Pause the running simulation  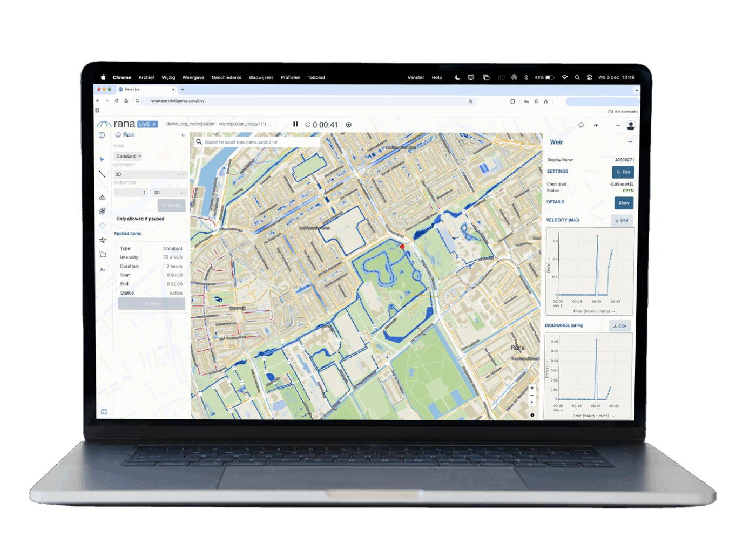pos(295,124)
